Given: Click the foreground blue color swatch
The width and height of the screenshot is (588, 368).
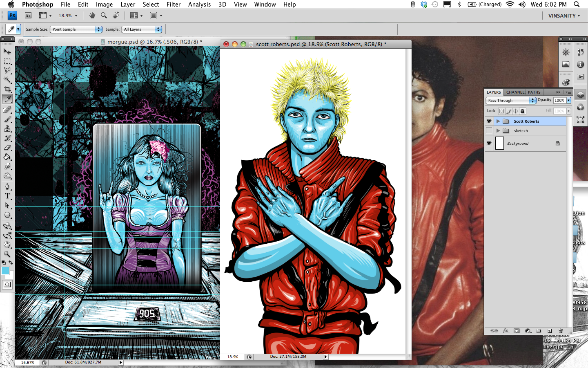Looking at the screenshot, I should [x=5, y=271].
